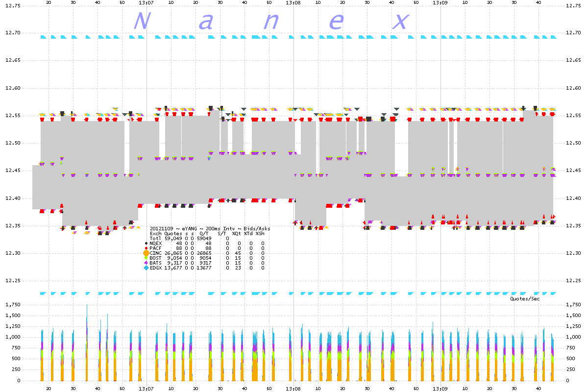
Task: Click the 12.30 label on right price axis
Action: click(573, 253)
